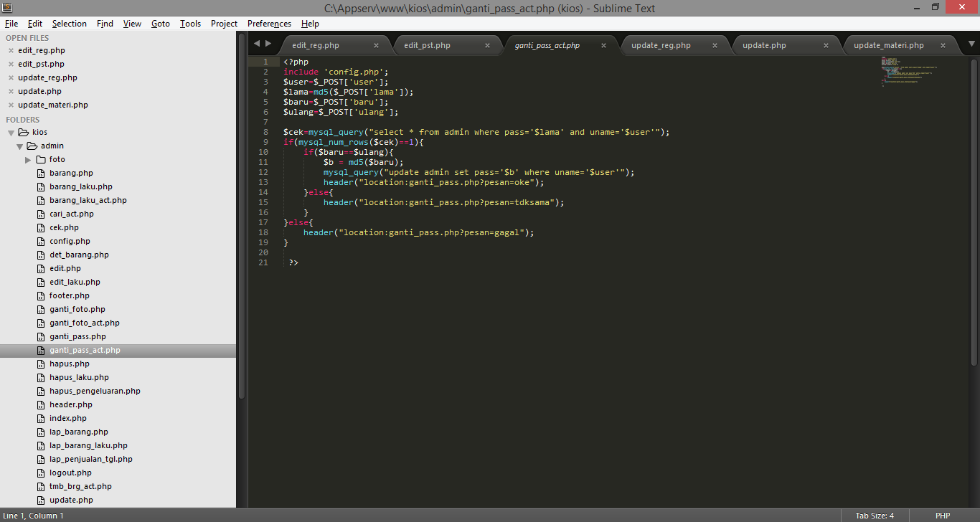Open tmb_brg_act.php in sidebar
The height and width of the screenshot is (522, 980).
[x=80, y=487]
